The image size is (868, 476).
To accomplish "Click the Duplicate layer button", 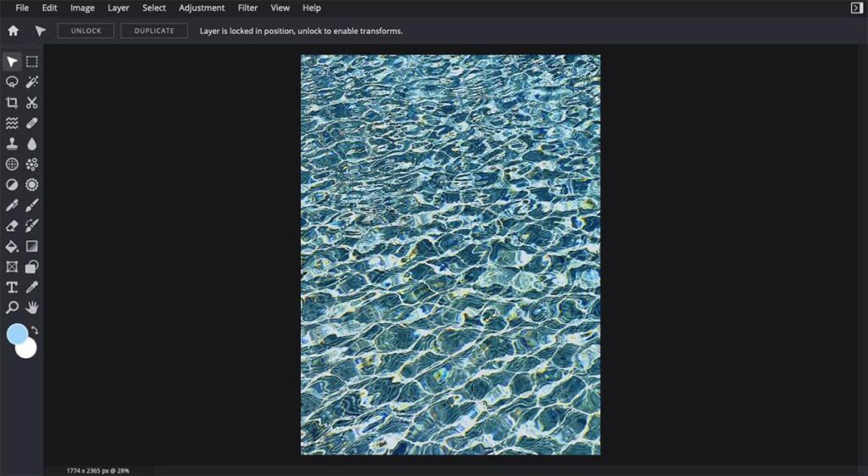I will click(x=154, y=31).
